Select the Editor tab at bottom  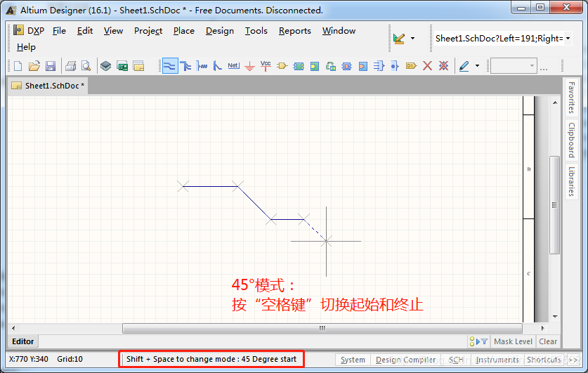click(x=23, y=341)
